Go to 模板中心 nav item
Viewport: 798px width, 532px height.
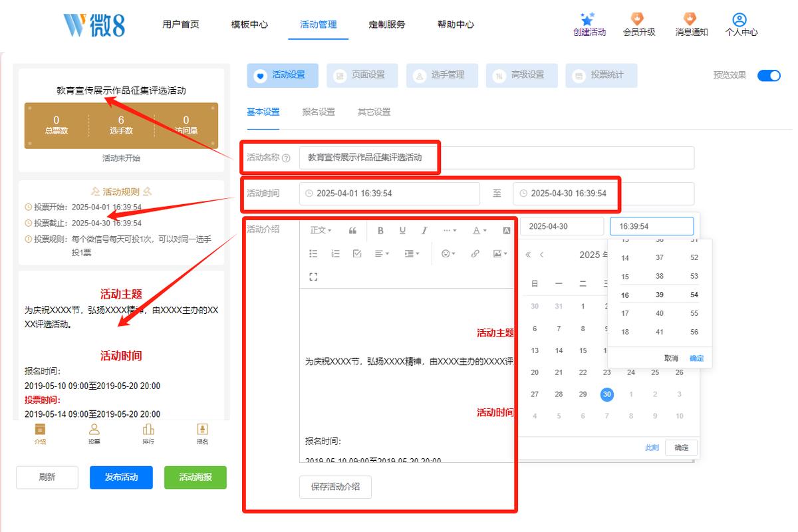(x=249, y=25)
